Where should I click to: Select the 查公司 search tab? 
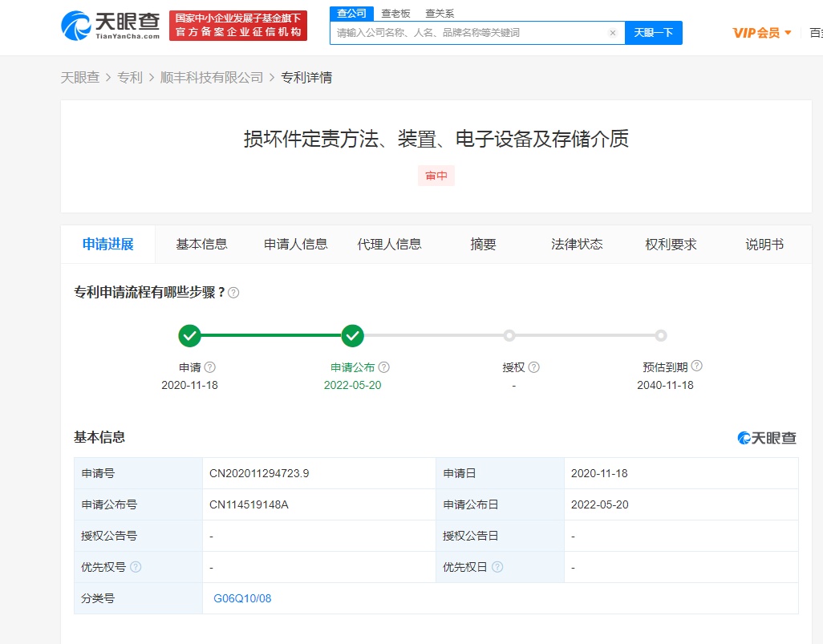[351, 13]
